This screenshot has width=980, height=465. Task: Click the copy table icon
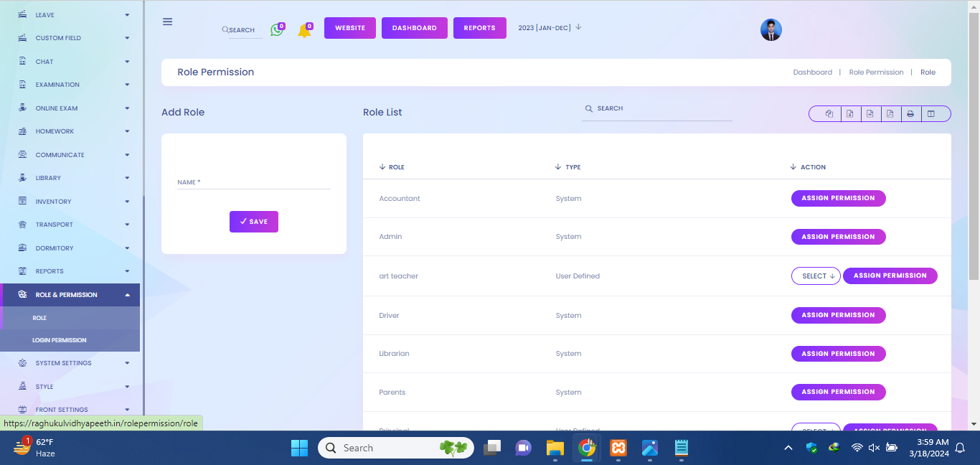pyautogui.click(x=829, y=114)
